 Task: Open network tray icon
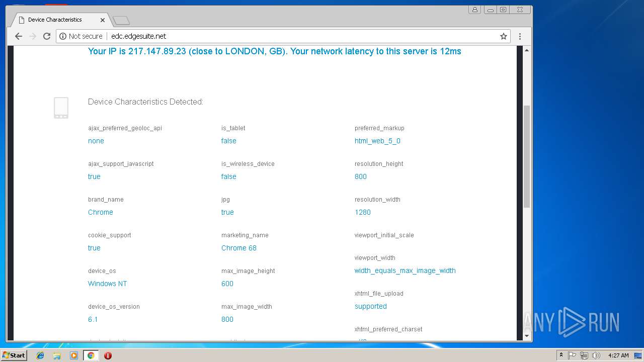584,355
